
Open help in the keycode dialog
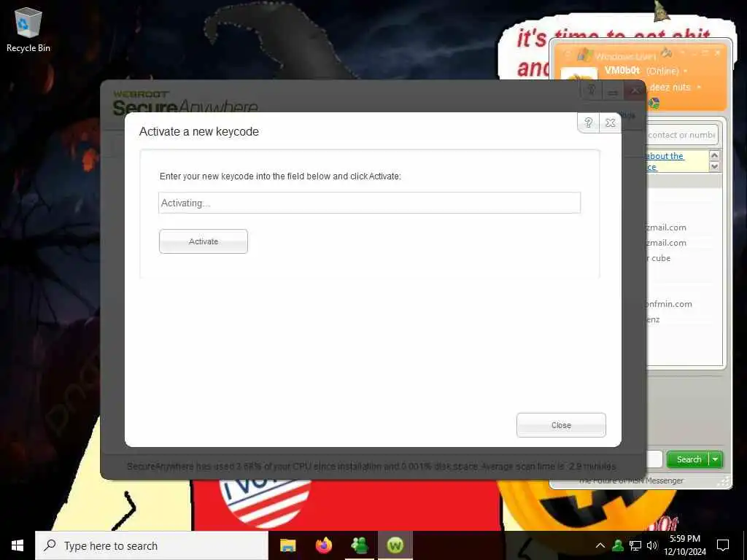click(x=589, y=122)
